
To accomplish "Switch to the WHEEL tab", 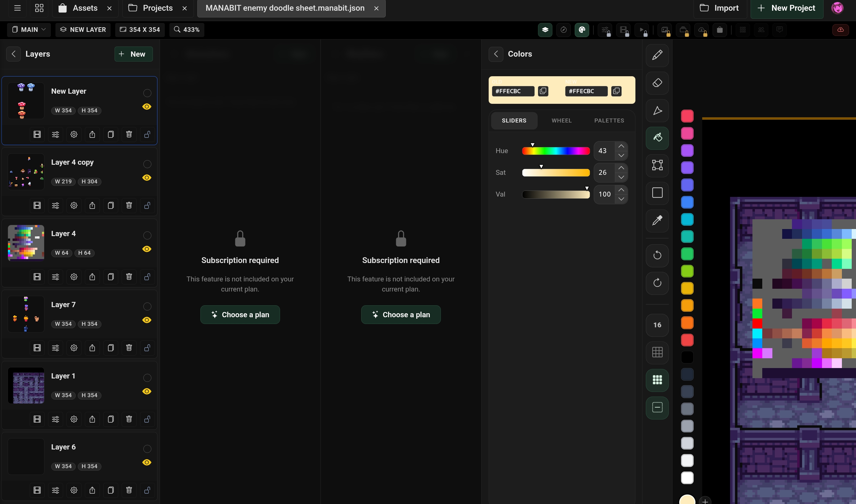I will pos(561,121).
